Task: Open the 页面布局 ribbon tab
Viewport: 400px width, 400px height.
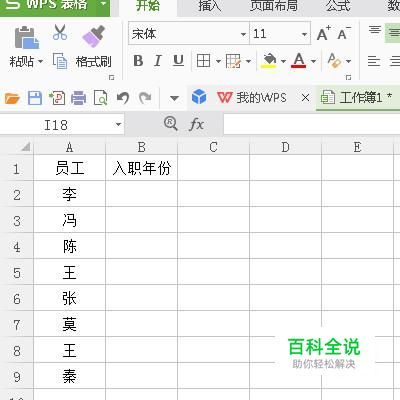Action: coord(274,6)
